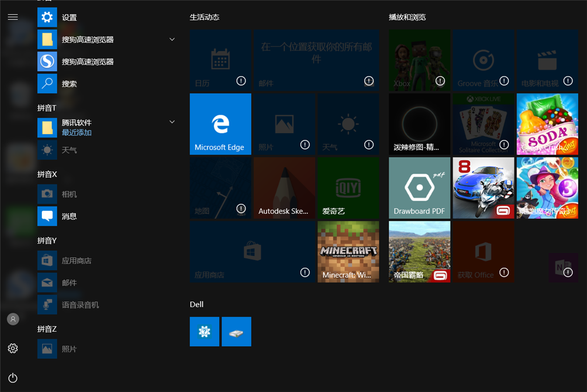Click the 获取 Office tile
The image size is (587, 392).
point(483,252)
